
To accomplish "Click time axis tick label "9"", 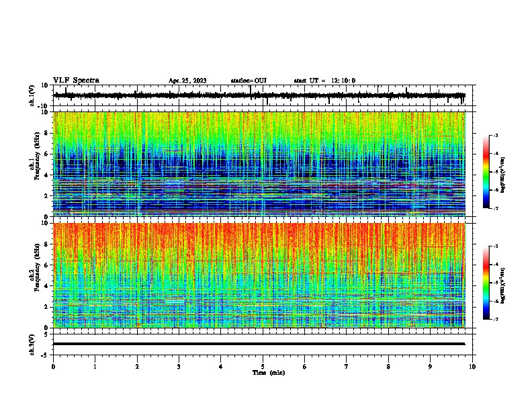I will (430, 367).
